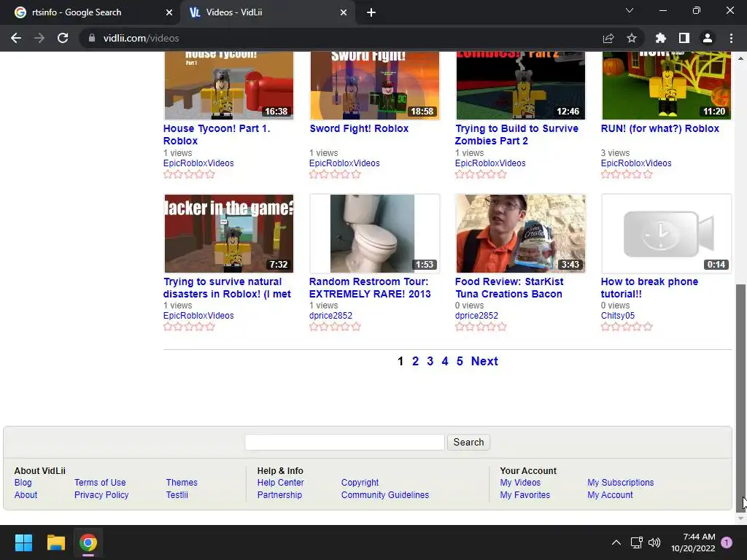Viewport: 747px width, 560px height.
Task: Switch to the rtsinfo - Google Search tab
Action: [x=90, y=12]
